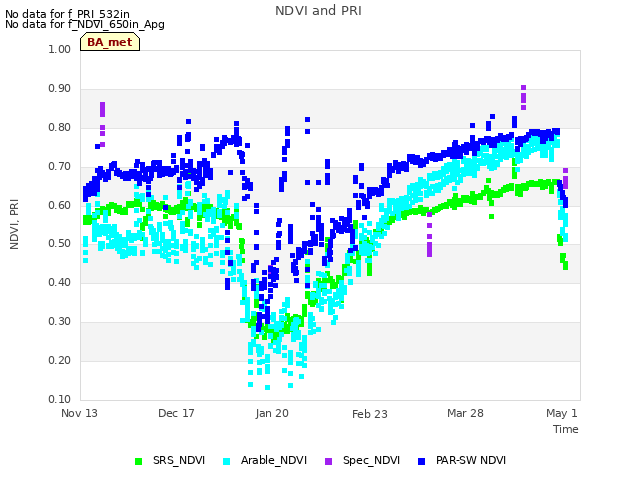This screenshot has height=480, width=640.
Task: Select the PAR-SW NDVI legend label
Action: (x=471, y=460)
